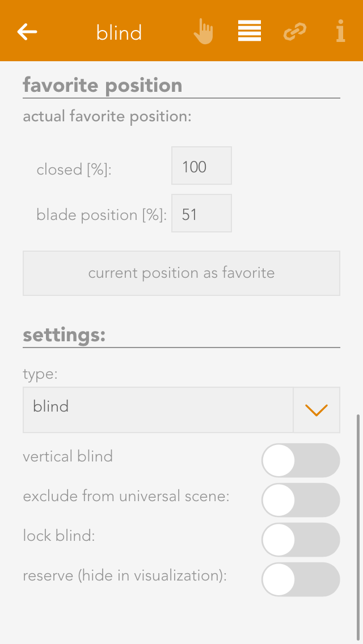Toggle reserve (hide in visualization) switch
Screen dimensions: 363x644
(x=301, y=579)
